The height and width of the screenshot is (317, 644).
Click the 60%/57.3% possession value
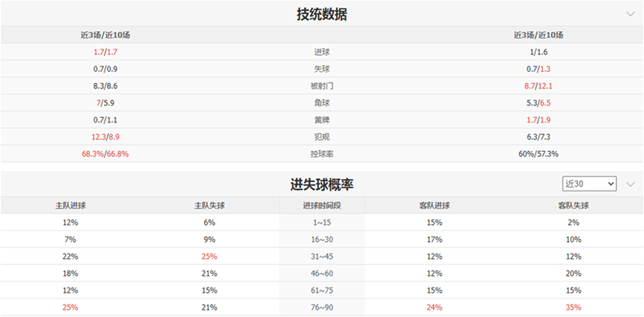[538, 154]
